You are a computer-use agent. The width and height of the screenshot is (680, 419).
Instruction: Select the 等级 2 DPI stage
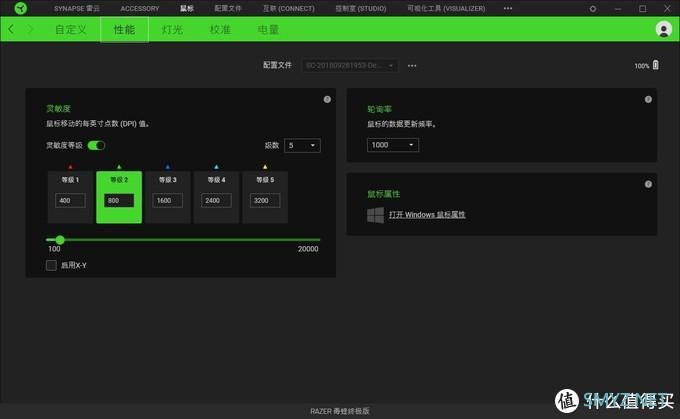pos(119,197)
